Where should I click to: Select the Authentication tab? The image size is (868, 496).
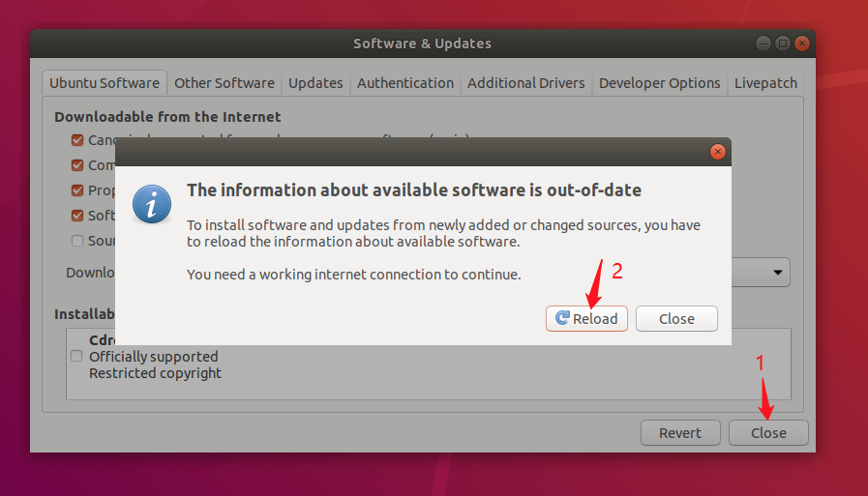[405, 83]
